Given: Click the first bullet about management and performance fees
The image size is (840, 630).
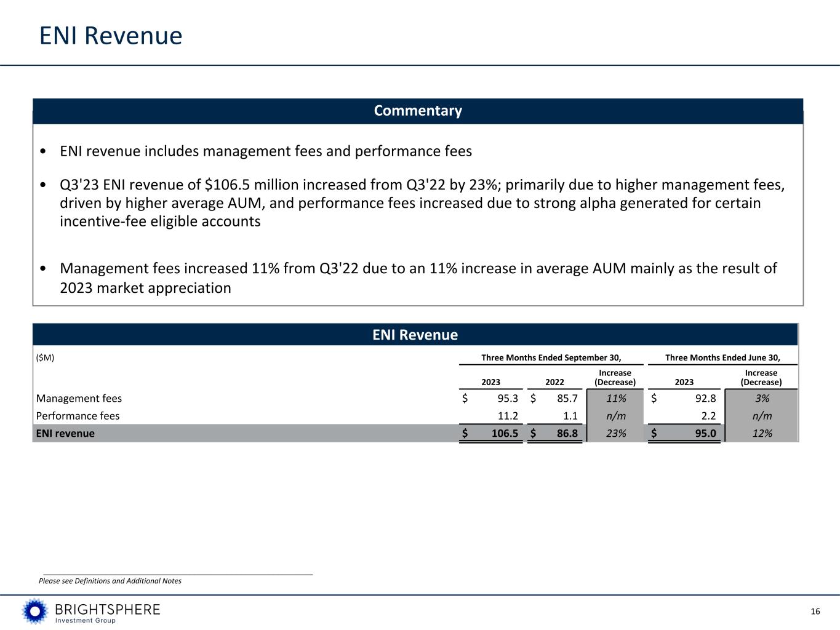Looking at the screenshot, I should click(265, 151).
